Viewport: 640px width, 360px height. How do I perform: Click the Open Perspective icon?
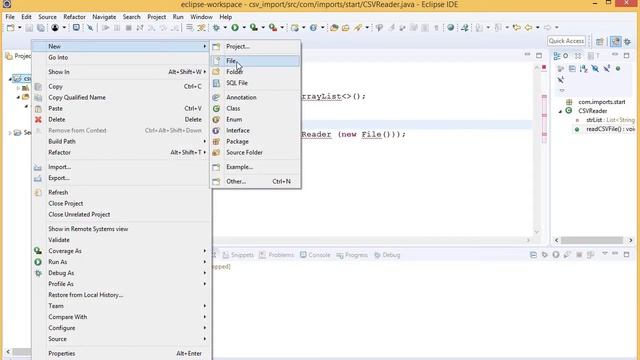599,41
